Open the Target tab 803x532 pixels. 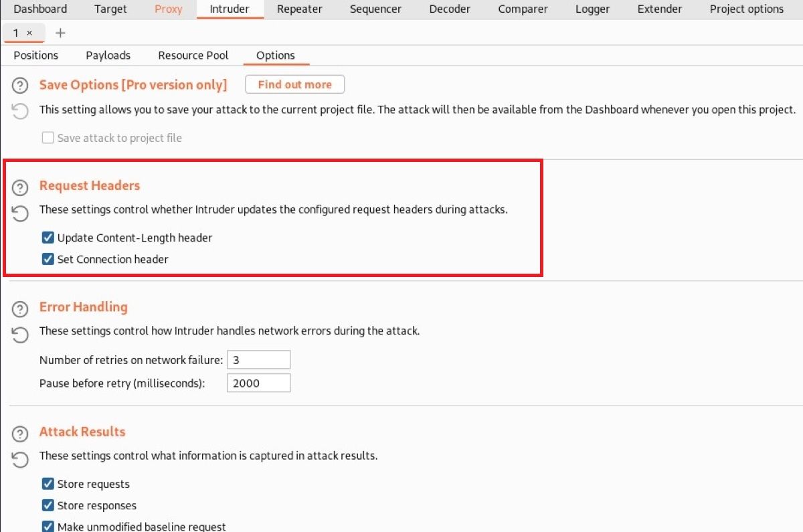(x=110, y=9)
